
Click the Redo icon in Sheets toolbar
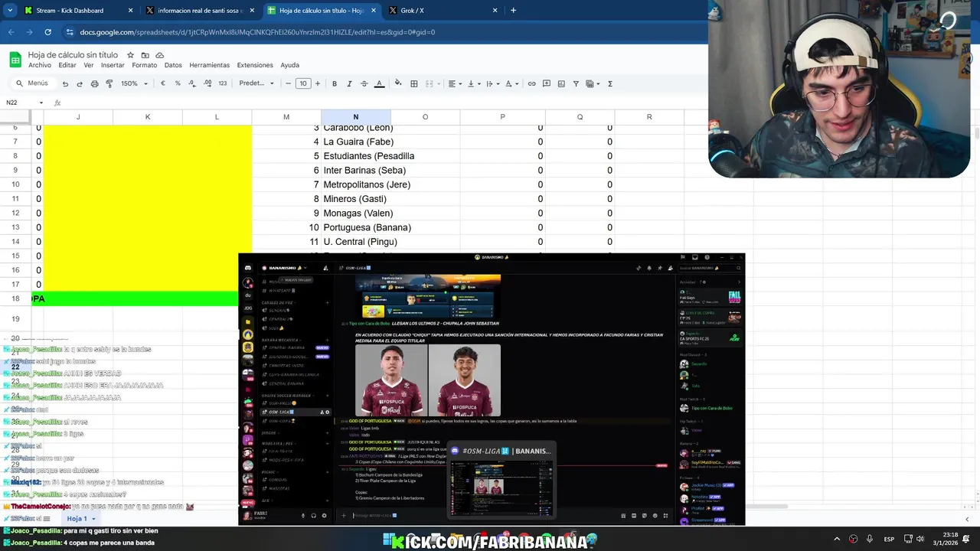(x=80, y=83)
